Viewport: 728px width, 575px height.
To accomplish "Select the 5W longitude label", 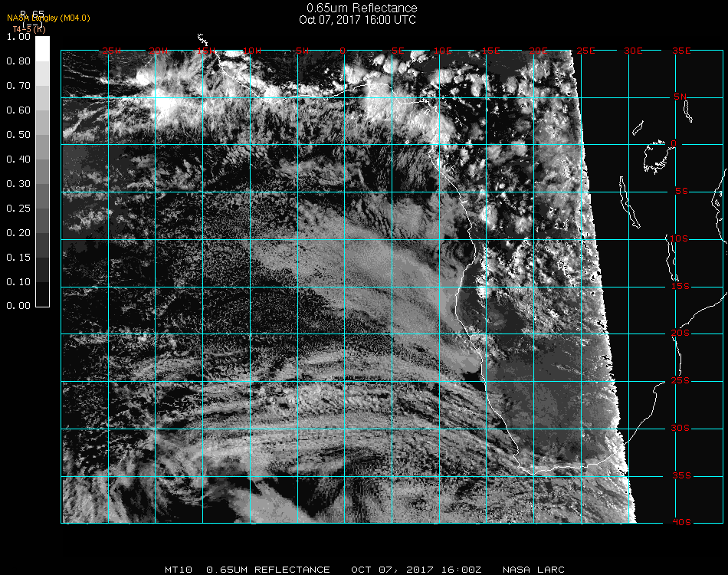I will [x=302, y=51].
